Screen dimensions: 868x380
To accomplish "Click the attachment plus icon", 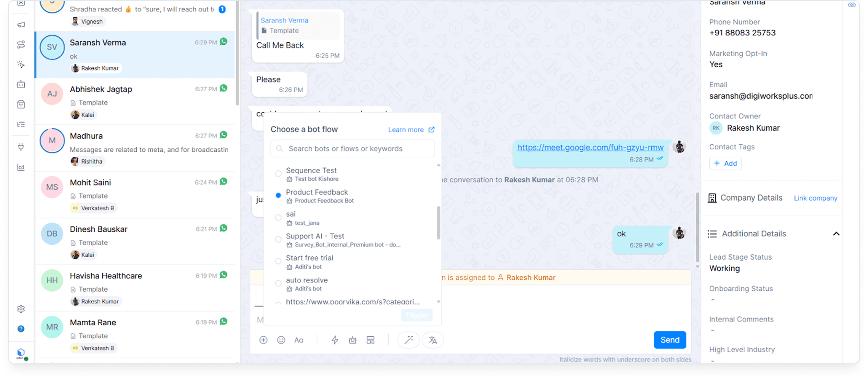I will [263, 340].
